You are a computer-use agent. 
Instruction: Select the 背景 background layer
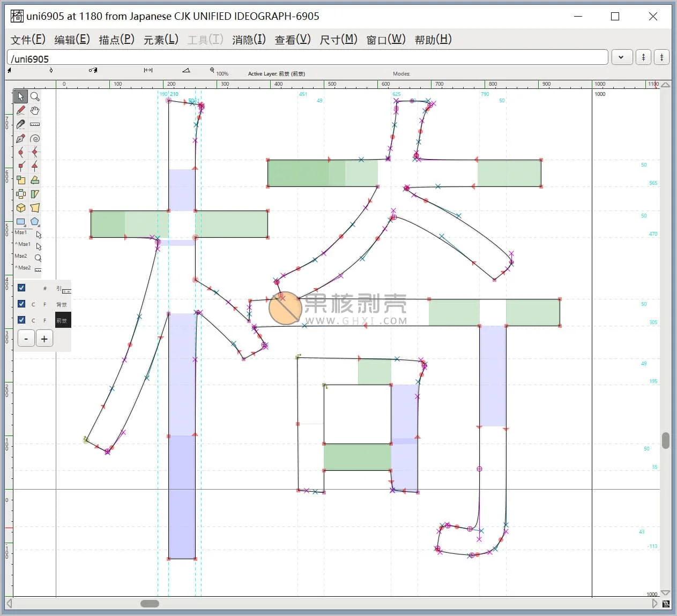click(x=62, y=304)
